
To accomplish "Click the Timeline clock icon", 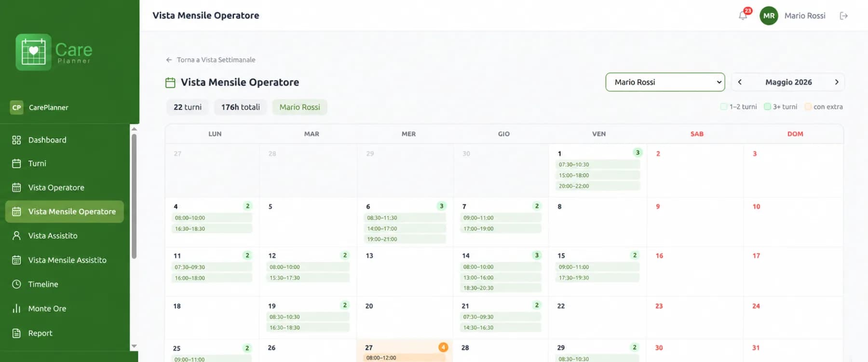I will pyautogui.click(x=16, y=284).
